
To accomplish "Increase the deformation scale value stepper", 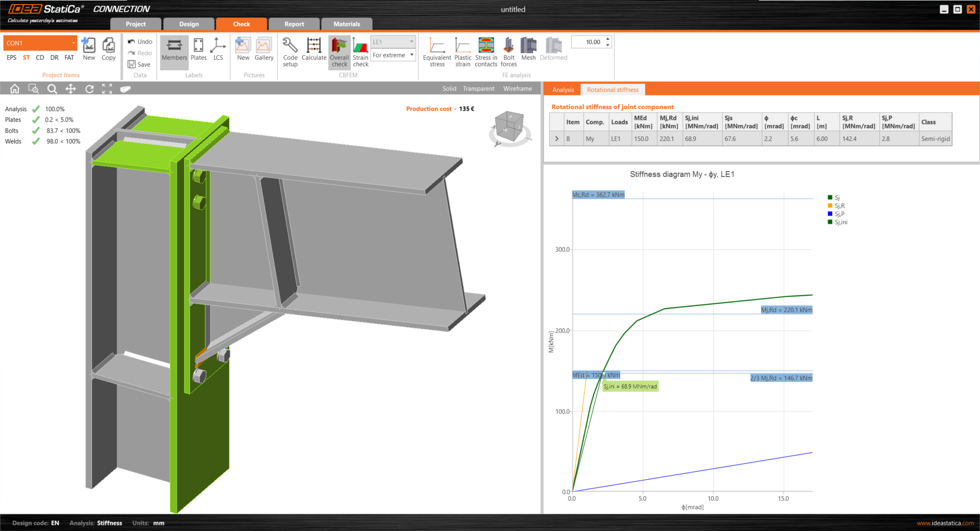I will click(x=607, y=39).
